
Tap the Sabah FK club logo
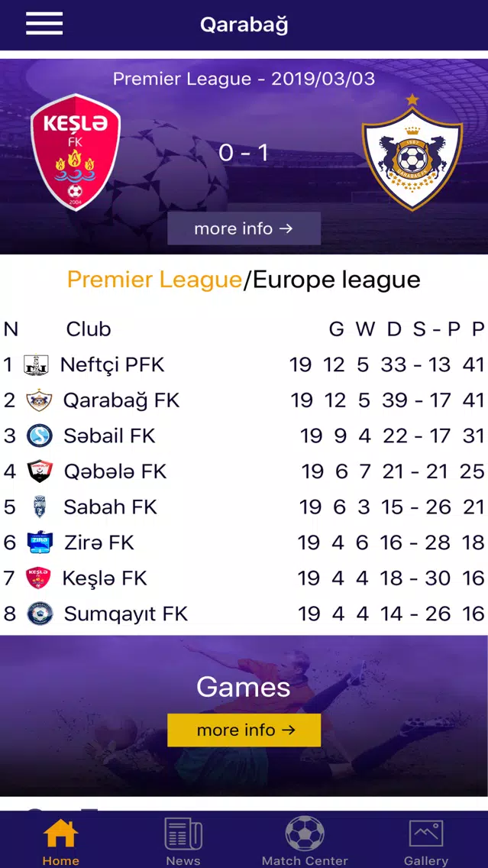(39, 507)
